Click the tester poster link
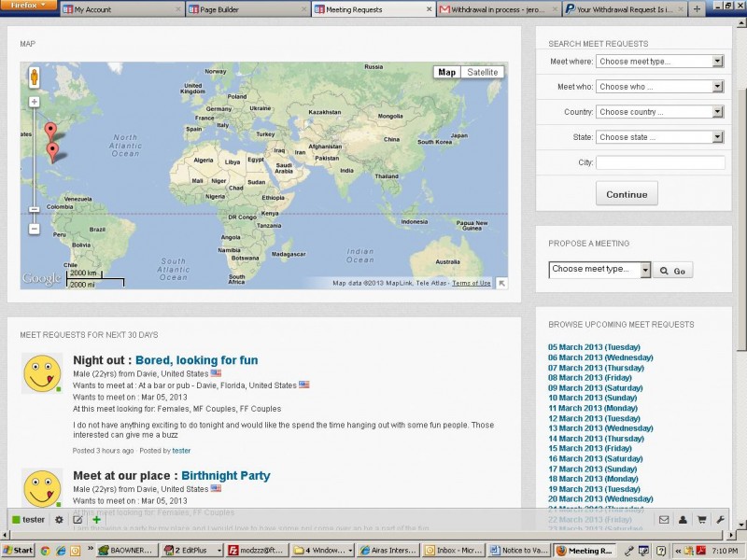This screenshot has width=747, height=560. point(181,451)
